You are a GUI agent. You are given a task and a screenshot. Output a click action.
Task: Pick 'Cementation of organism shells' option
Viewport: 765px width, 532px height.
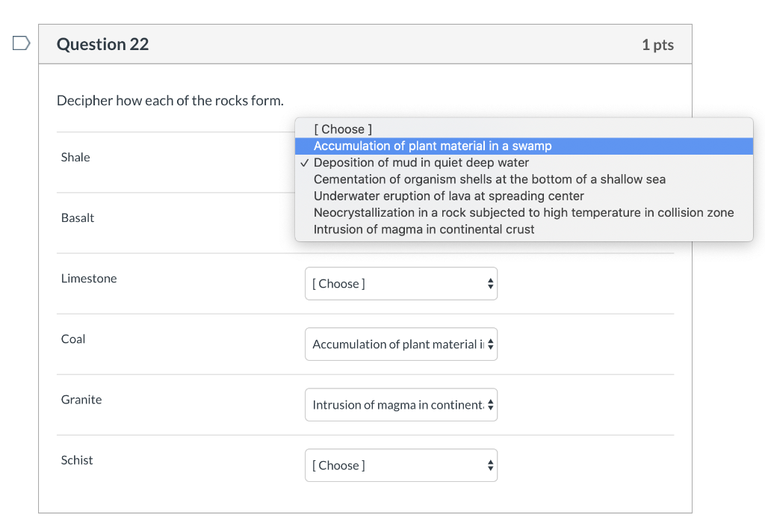point(524,179)
